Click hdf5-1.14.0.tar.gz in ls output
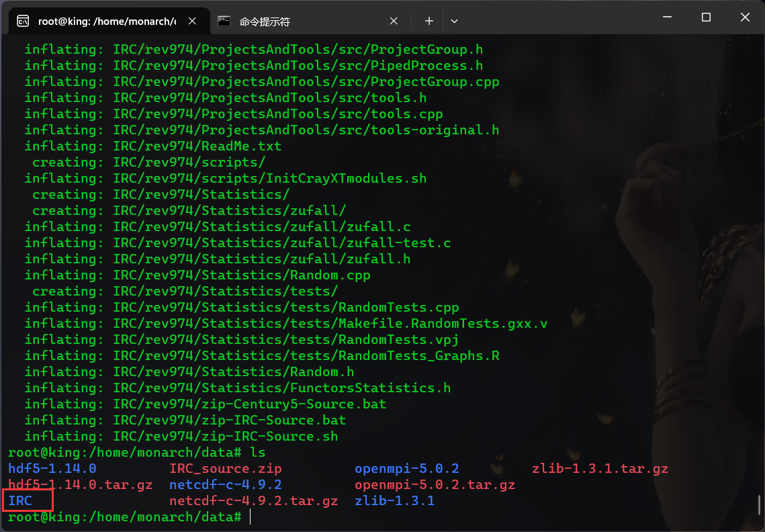Screen dimensions: 765x532 click(x=81, y=485)
